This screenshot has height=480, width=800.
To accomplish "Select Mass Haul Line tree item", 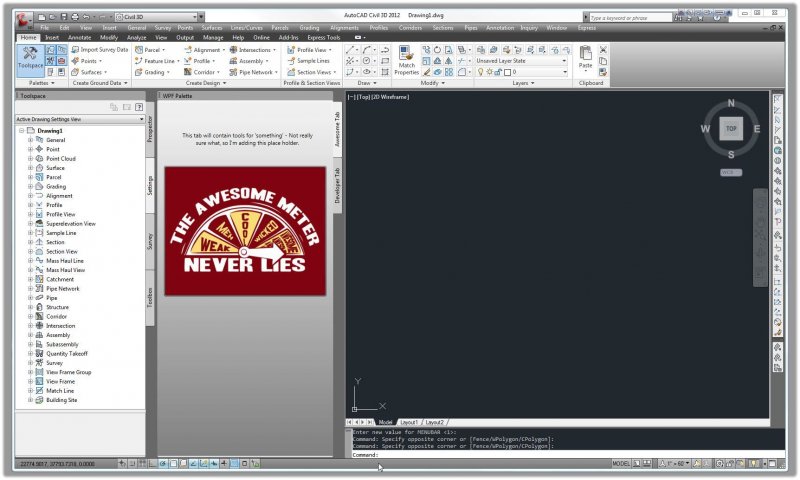I will click(x=65, y=261).
